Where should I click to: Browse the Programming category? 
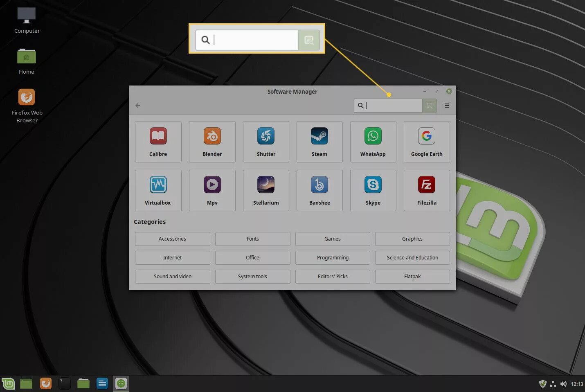(x=333, y=258)
